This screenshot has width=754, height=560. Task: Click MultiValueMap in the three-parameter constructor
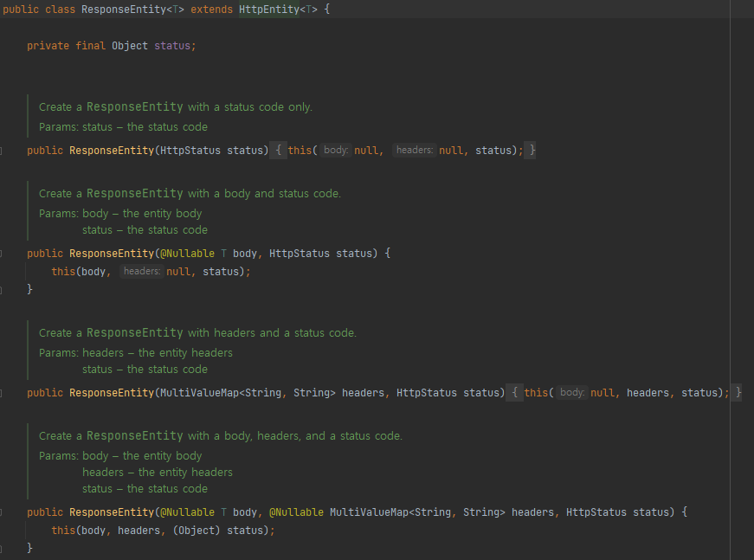(370, 512)
